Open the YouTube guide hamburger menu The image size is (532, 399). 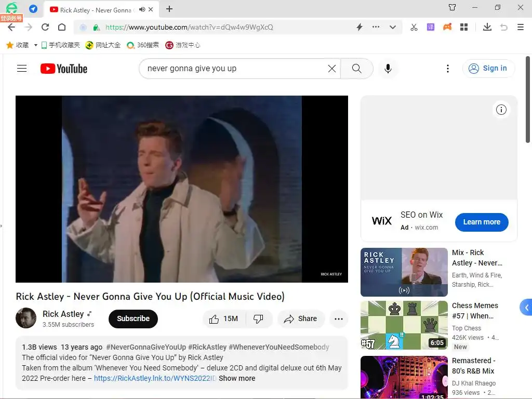pyautogui.click(x=22, y=69)
